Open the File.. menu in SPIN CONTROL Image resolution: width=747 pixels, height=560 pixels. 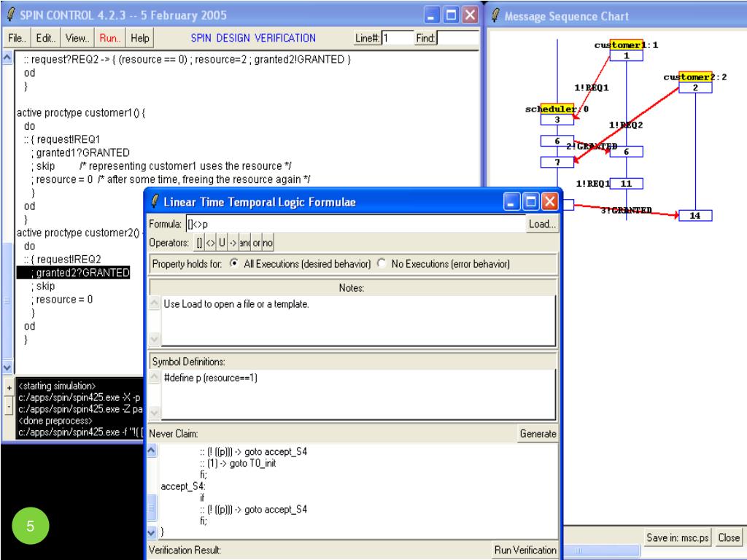pos(18,38)
